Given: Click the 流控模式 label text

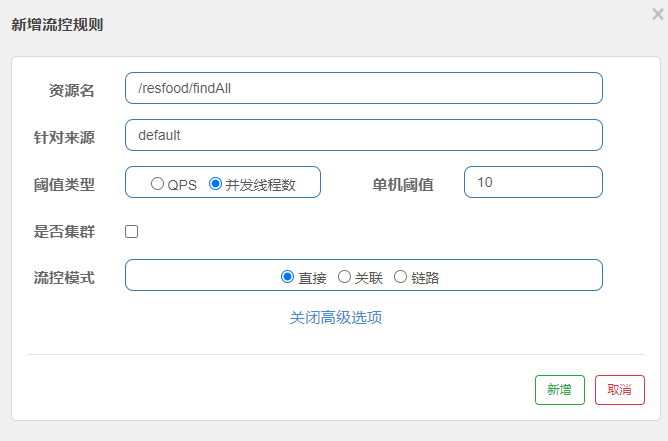Looking at the screenshot, I should click(x=64, y=277).
